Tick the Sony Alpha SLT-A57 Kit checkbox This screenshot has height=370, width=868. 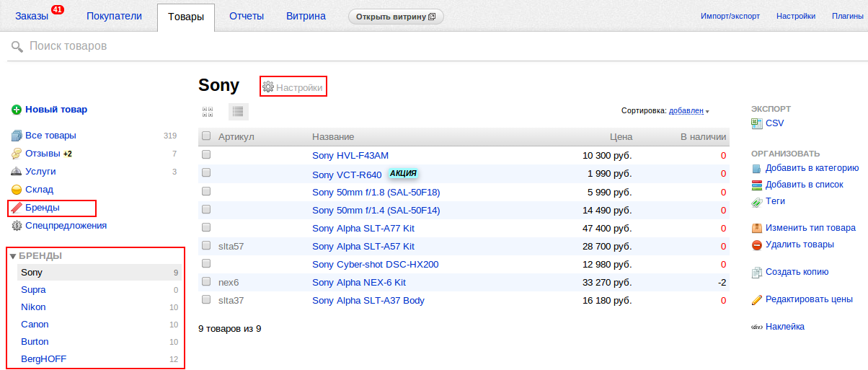206,245
